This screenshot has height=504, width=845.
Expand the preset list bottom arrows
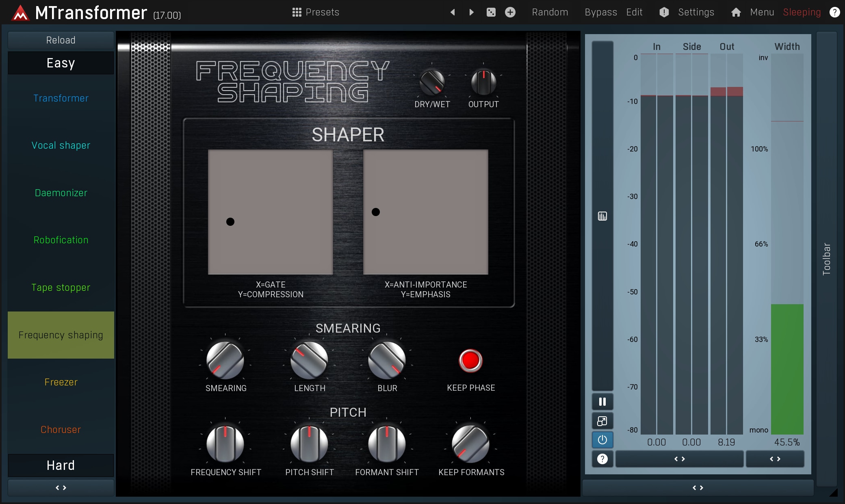[x=61, y=488]
